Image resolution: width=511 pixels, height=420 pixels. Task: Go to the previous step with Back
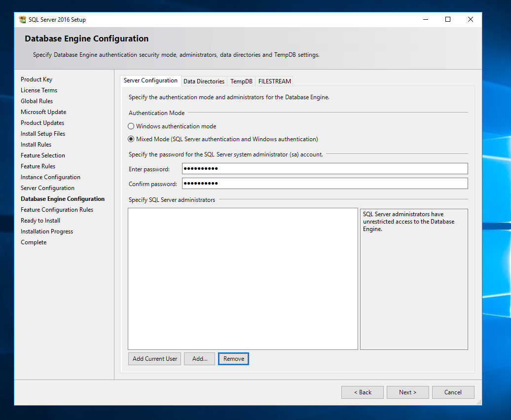point(363,392)
